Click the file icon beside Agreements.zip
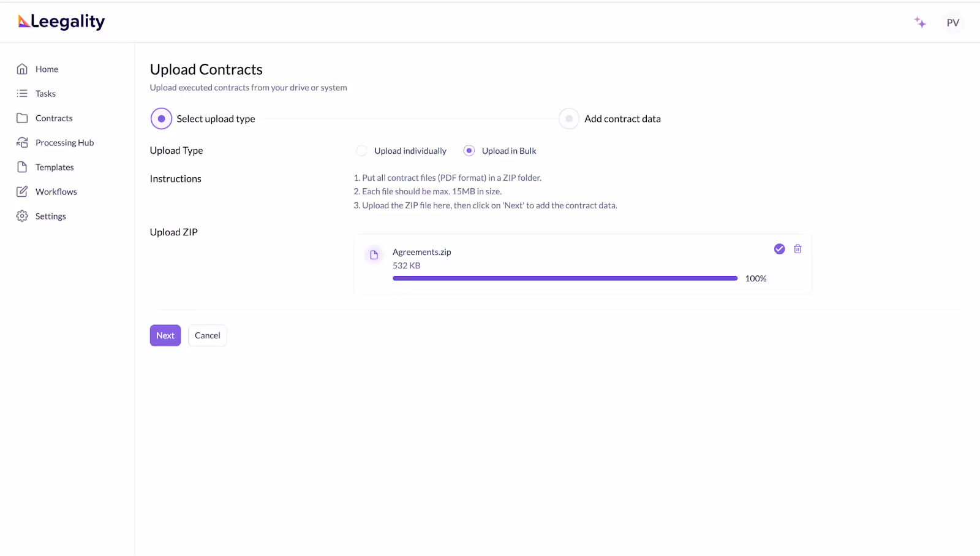This screenshot has height=556, width=980. click(374, 254)
